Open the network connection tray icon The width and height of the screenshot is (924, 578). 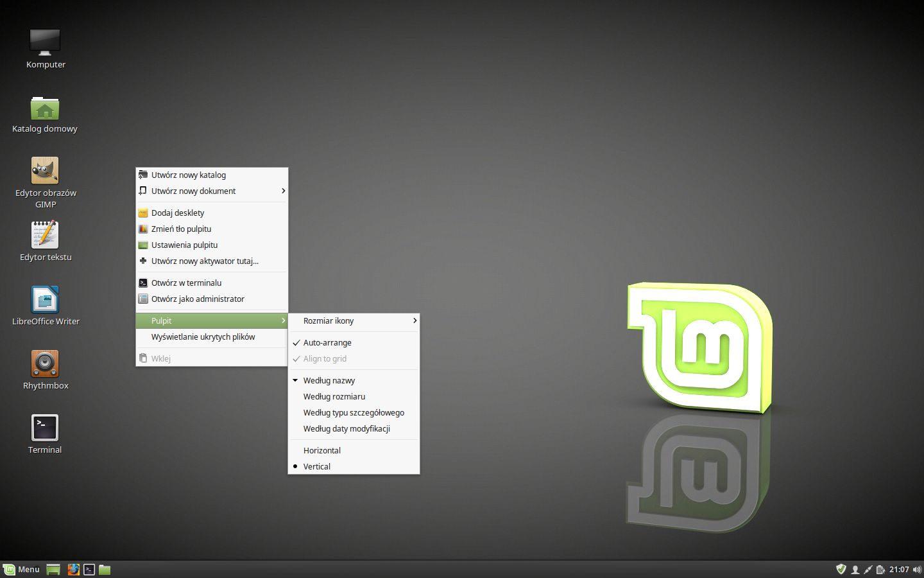pyautogui.click(x=868, y=570)
